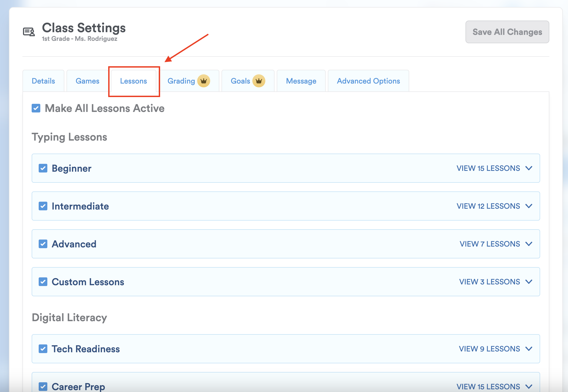Switch to the Details tab
Viewport: 568px width, 392px height.
coord(43,81)
